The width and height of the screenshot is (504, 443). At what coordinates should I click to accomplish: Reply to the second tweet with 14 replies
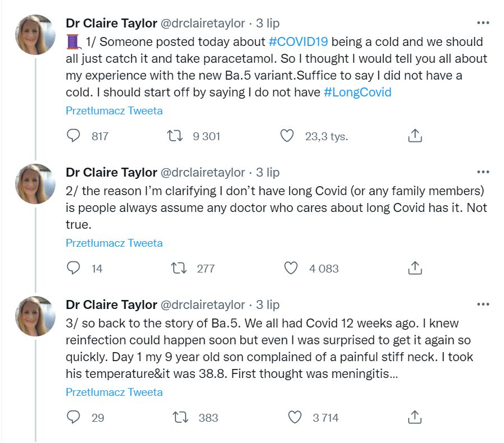click(x=74, y=268)
